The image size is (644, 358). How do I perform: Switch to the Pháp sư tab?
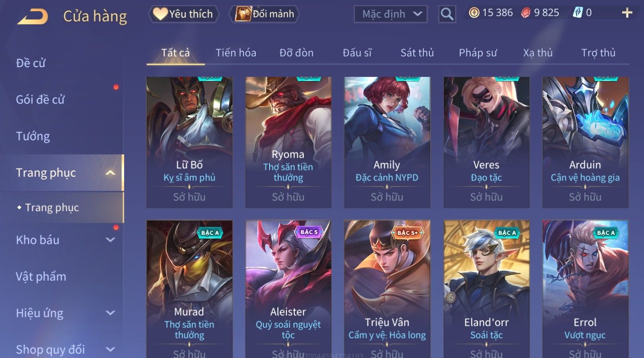pyautogui.click(x=478, y=53)
